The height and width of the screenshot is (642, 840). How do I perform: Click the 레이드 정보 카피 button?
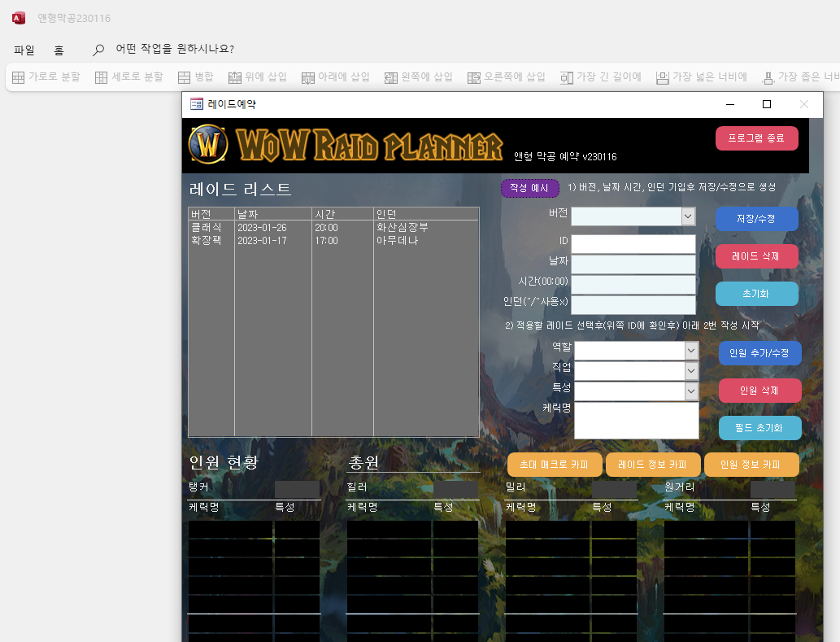653,465
